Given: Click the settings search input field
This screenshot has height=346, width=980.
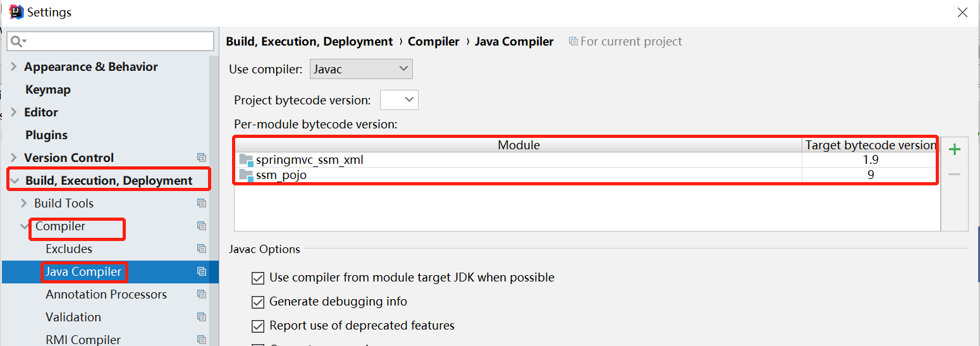Looking at the screenshot, I should (117, 42).
